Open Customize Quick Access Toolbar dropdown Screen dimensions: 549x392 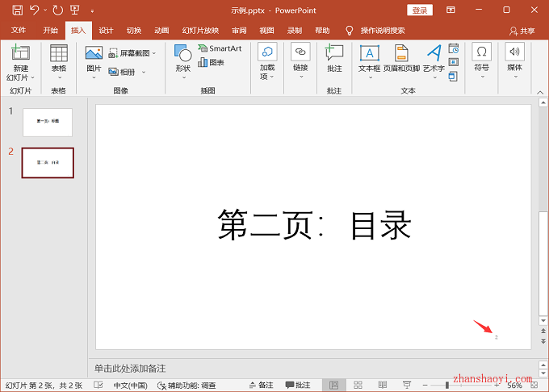(92, 10)
